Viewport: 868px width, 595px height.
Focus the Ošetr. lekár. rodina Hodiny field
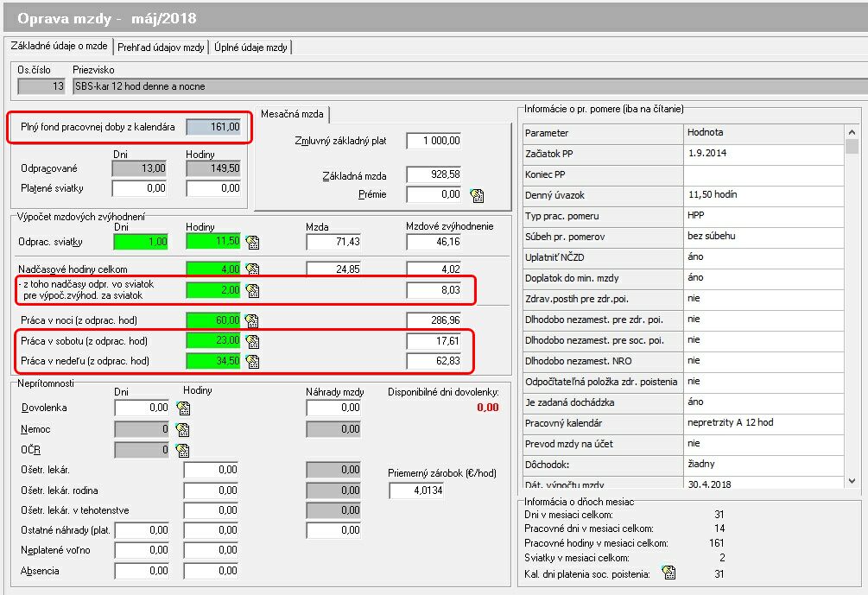[x=211, y=491]
